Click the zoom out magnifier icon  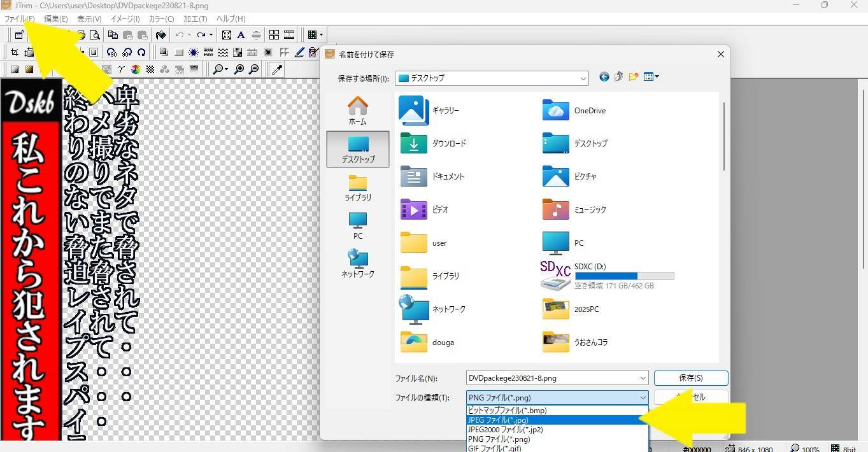click(254, 69)
